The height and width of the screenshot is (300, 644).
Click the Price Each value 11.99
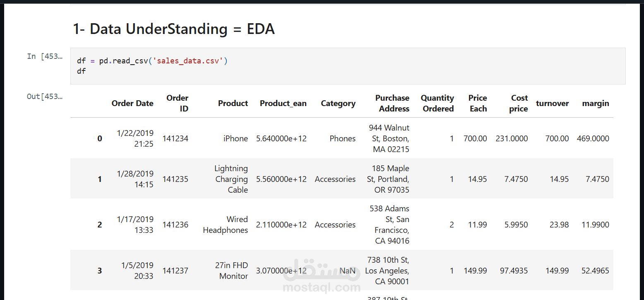click(478, 225)
